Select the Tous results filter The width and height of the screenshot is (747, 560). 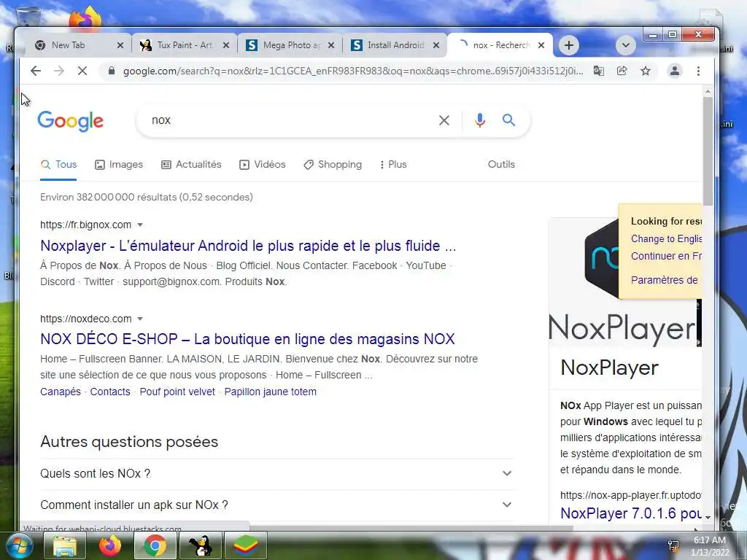click(x=58, y=164)
